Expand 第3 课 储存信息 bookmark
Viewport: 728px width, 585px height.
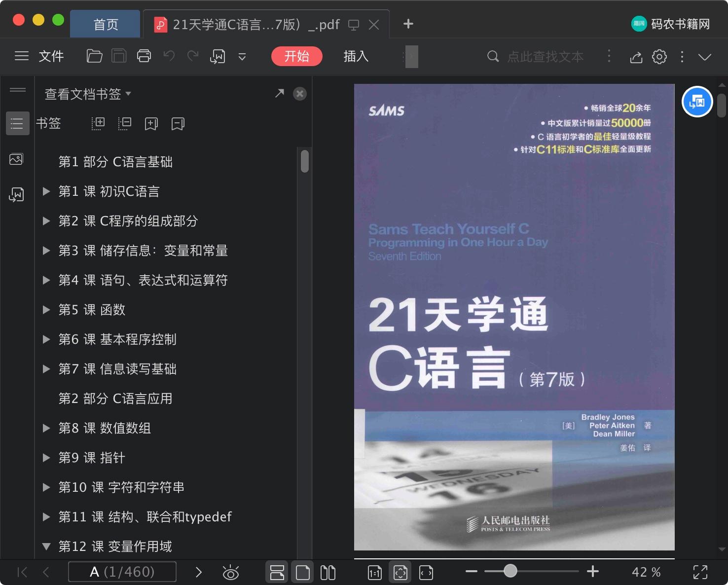(x=46, y=251)
